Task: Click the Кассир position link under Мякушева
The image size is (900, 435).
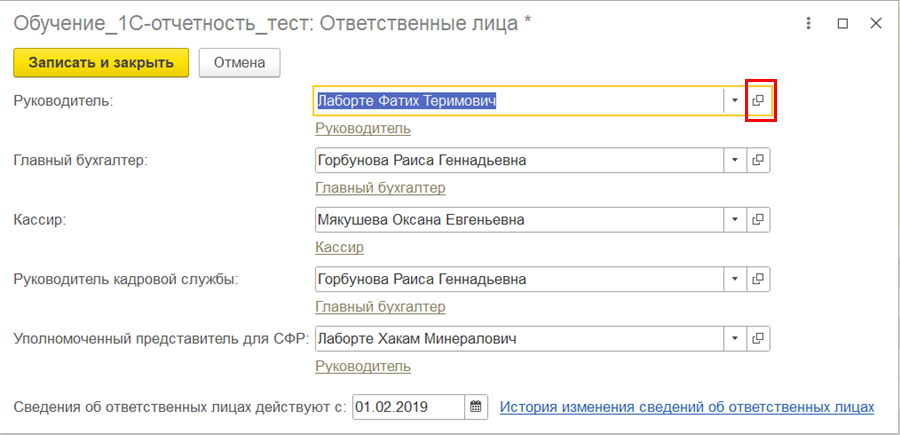Action: tap(339, 247)
